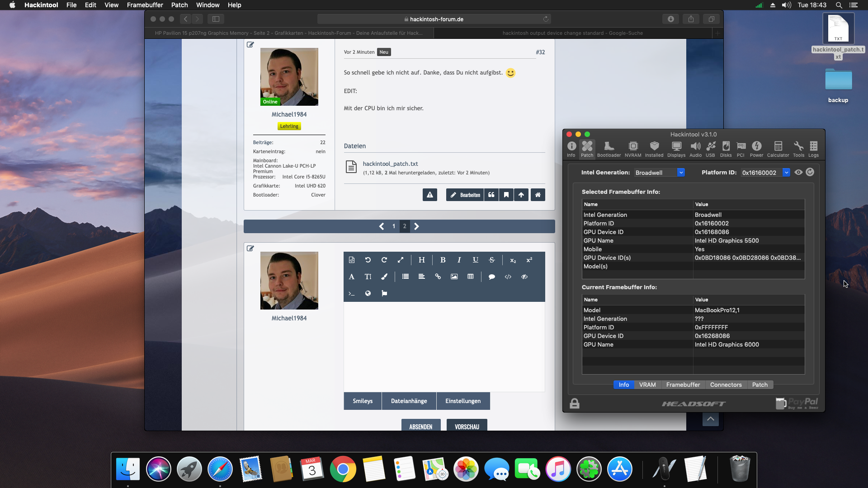Open the Audio section in Hackintool
868x488 pixels.
coord(695,149)
